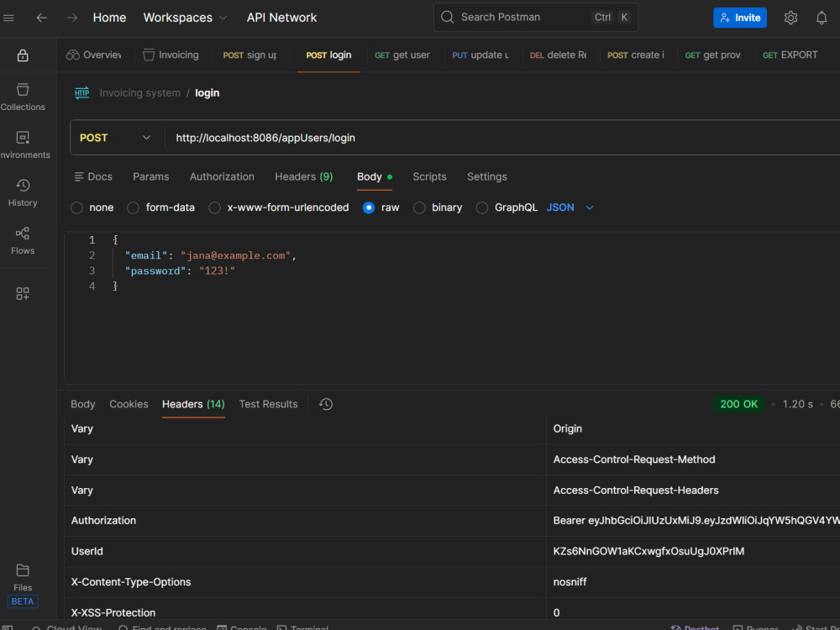Open the PUT update tab
Screen dimensions: 840x630
[480, 55]
